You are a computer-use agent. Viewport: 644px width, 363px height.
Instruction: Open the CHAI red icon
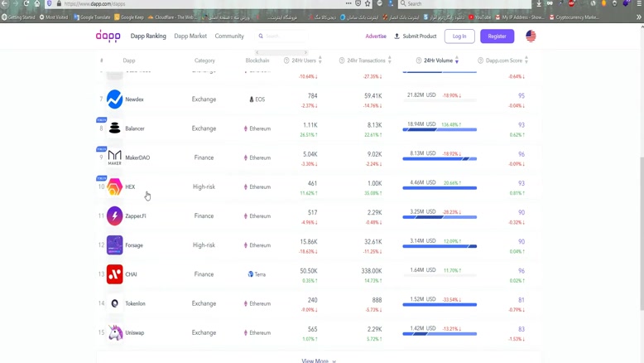(x=114, y=274)
